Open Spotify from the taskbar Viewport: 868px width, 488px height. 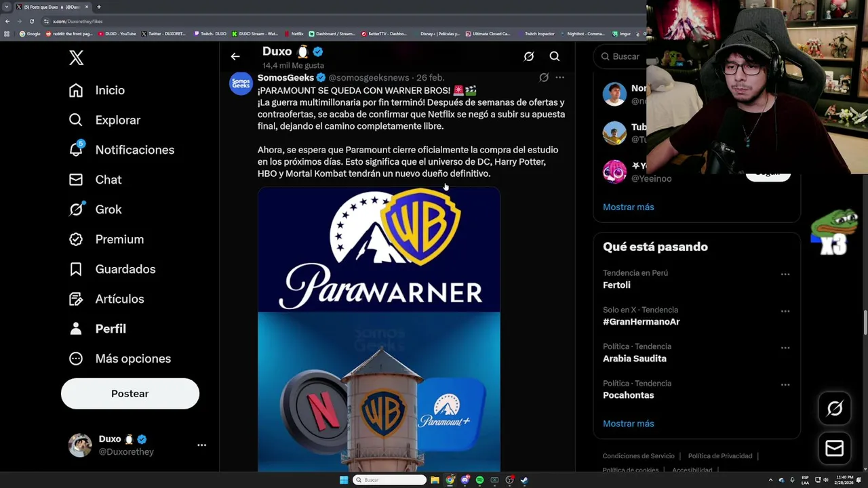(x=479, y=480)
